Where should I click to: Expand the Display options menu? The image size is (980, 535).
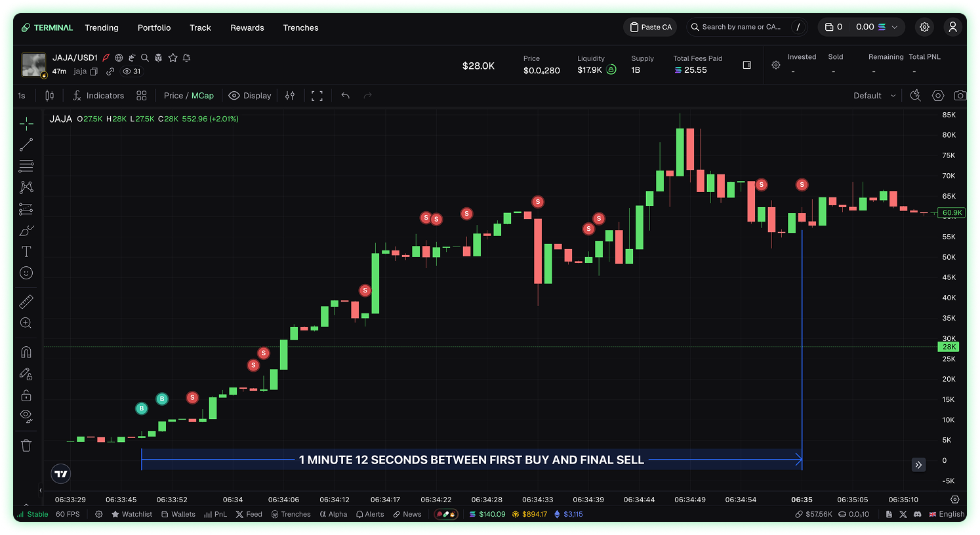click(x=250, y=96)
